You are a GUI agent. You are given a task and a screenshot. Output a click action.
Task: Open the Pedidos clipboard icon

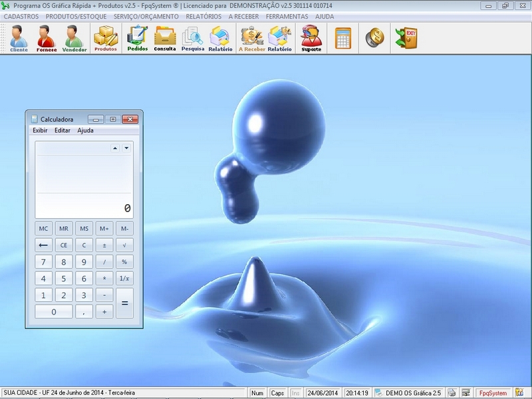138,39
